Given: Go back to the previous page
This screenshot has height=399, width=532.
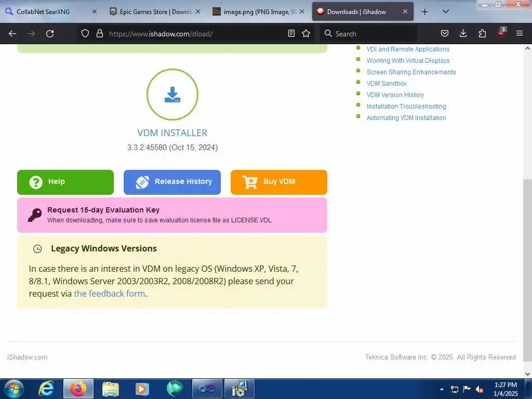Looking at the screenshot, I should (x=12, y=34).
